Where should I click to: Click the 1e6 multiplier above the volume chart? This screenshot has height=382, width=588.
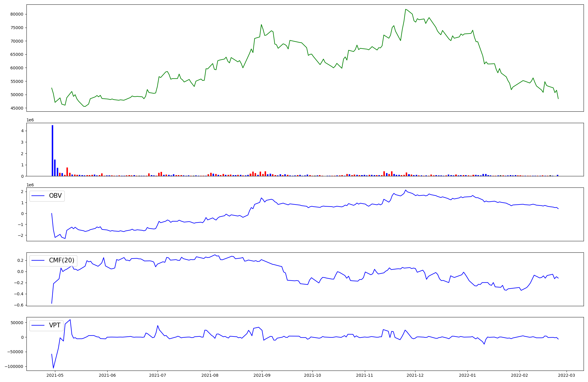click(x=30, y=120)
